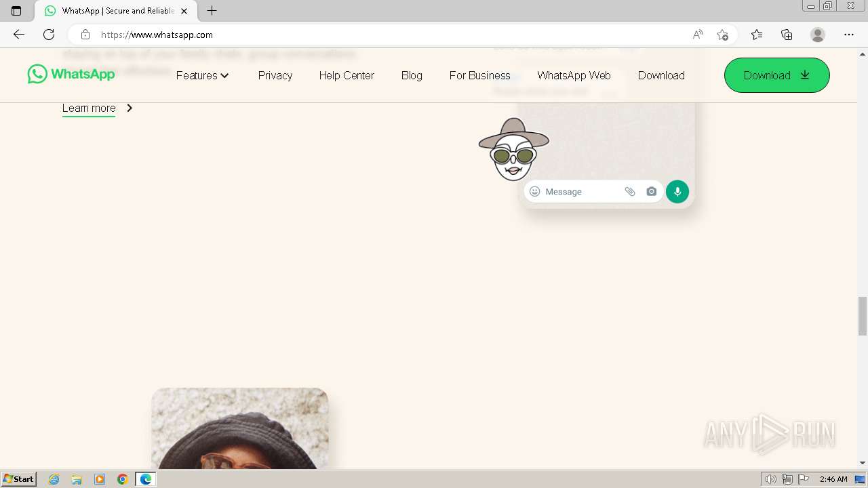The image size is (868, 488).
Task: Click the green microphone button
Action: coord(677,192)
